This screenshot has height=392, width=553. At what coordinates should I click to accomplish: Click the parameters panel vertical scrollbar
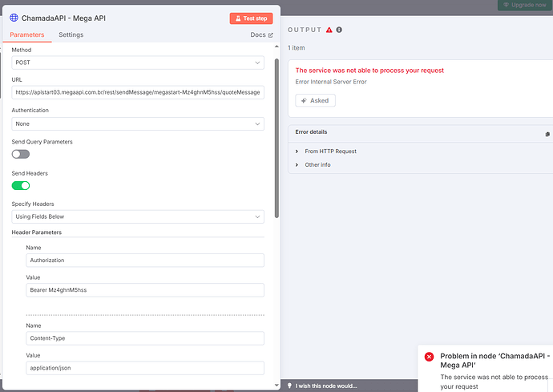[x=276, y=139]
